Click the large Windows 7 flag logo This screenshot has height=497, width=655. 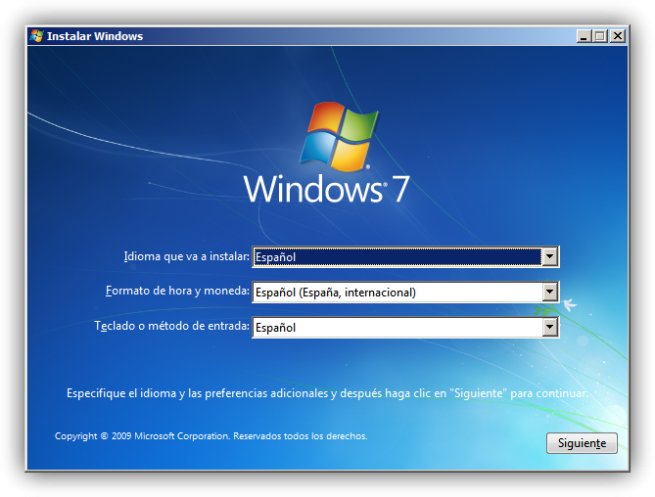pos(339,137)
